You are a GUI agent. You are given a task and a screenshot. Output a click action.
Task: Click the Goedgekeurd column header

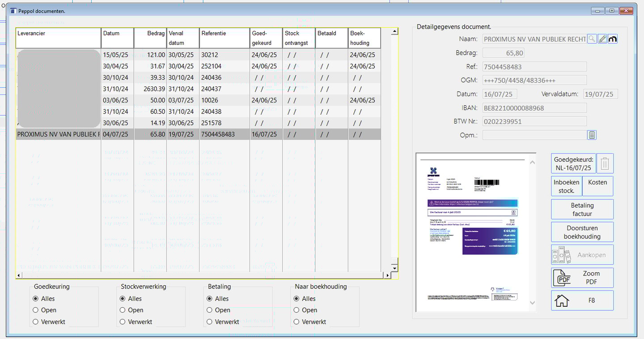pyautogui.click(x=267, y=38)
